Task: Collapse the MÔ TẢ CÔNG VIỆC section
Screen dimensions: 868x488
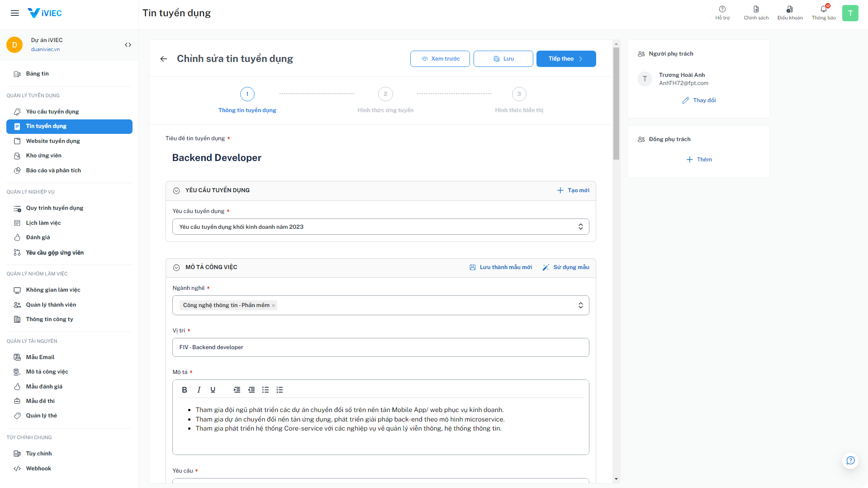Action: coord(176,268)
